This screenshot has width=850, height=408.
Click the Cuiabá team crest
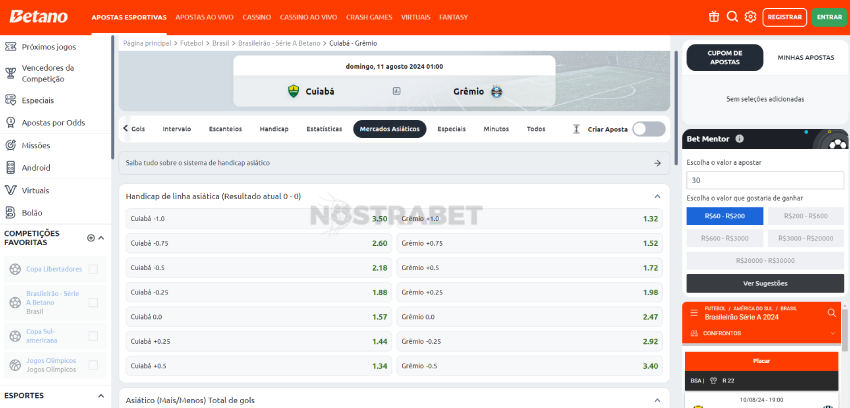click(x=293, y=91)
